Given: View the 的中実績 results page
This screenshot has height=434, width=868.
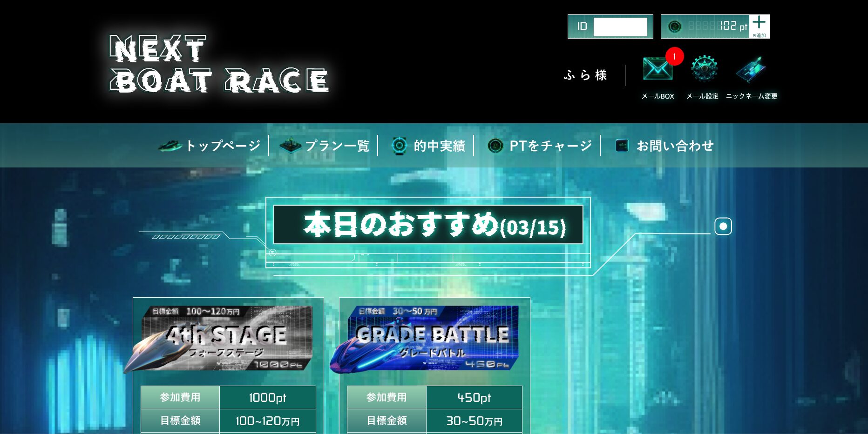Looking at the screenshot, I should (440, 145).
